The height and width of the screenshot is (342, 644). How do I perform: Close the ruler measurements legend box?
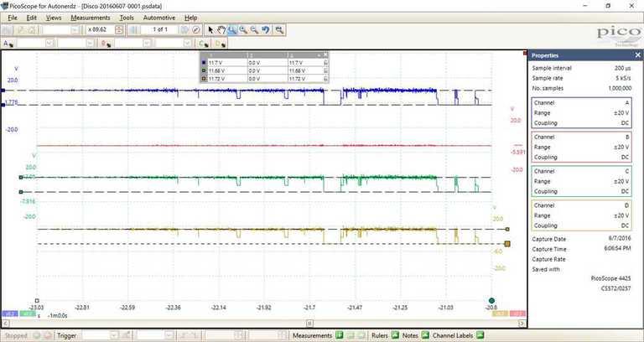coord(325,54)
